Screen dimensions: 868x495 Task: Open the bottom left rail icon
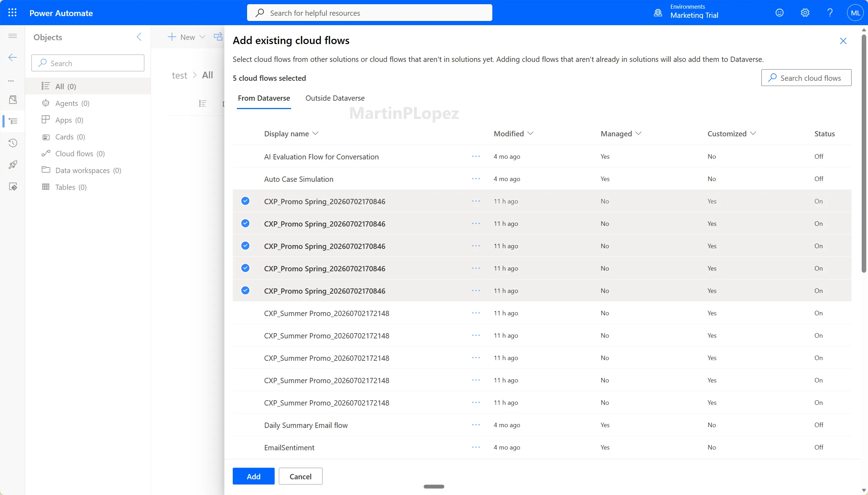13,187
